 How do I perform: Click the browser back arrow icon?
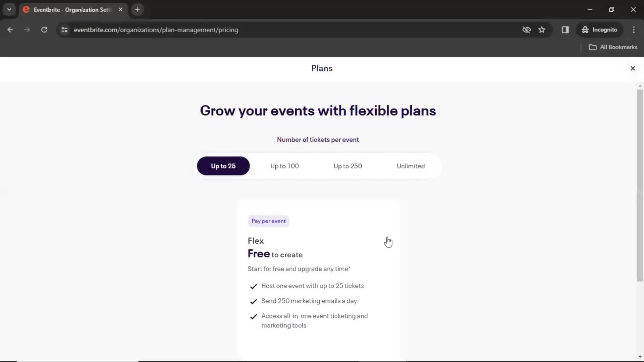click(10, 30)
